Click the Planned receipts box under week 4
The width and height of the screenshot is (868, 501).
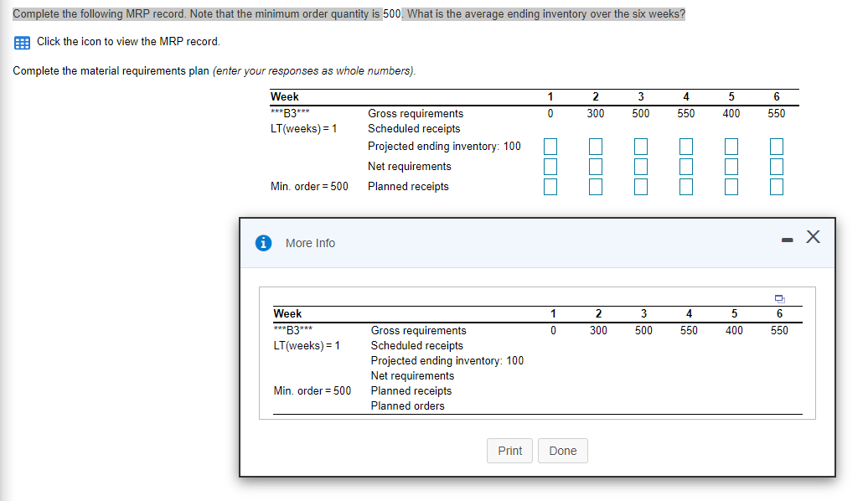click(686, 186)
